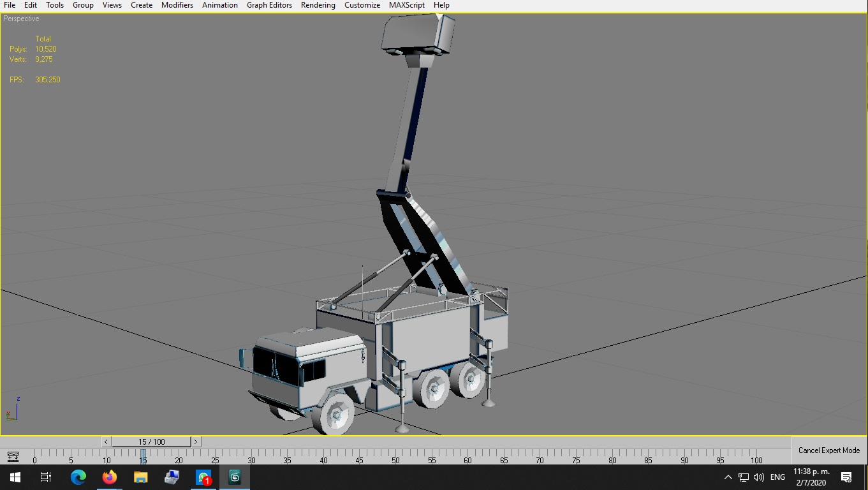Open File Explorer from taskbar
The image size is (868, 490).
click(141, 477)
